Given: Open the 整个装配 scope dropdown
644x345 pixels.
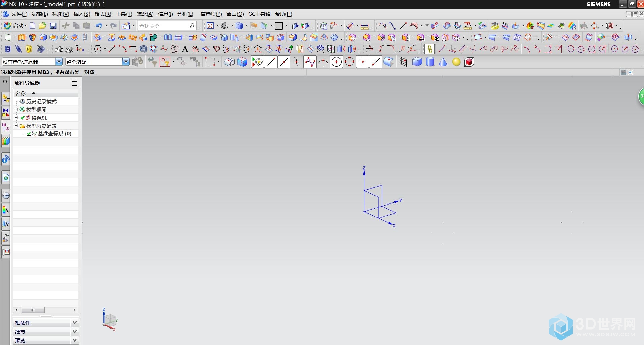Looking at the screenshot, I should 126,62.
